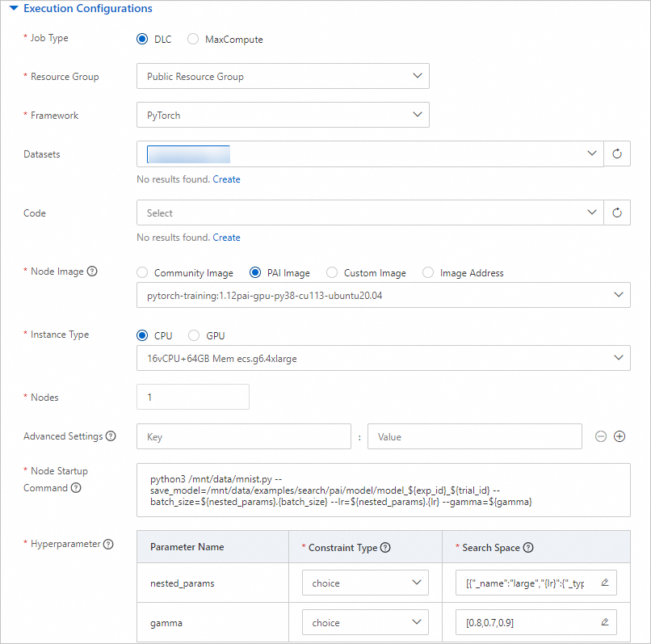
Task: Choose the Community Image option
Action: tap(143, 273)
